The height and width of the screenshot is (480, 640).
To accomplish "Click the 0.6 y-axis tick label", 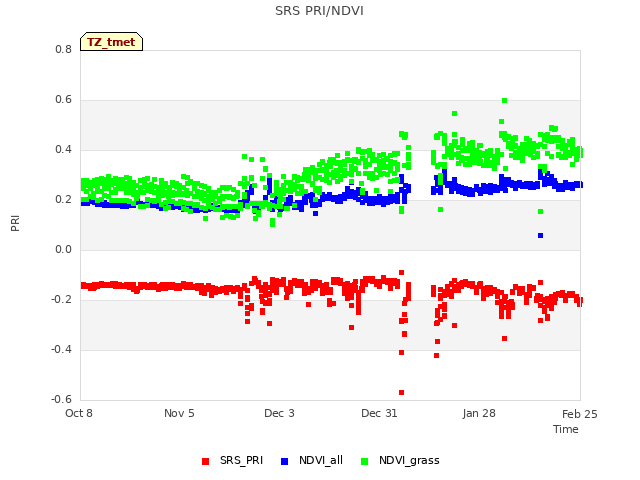I will (63, 100).
